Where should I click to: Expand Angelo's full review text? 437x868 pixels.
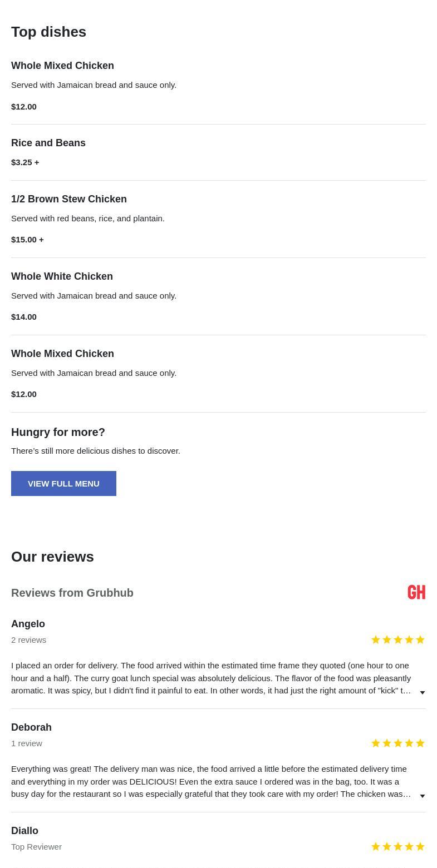coord(423,692)
